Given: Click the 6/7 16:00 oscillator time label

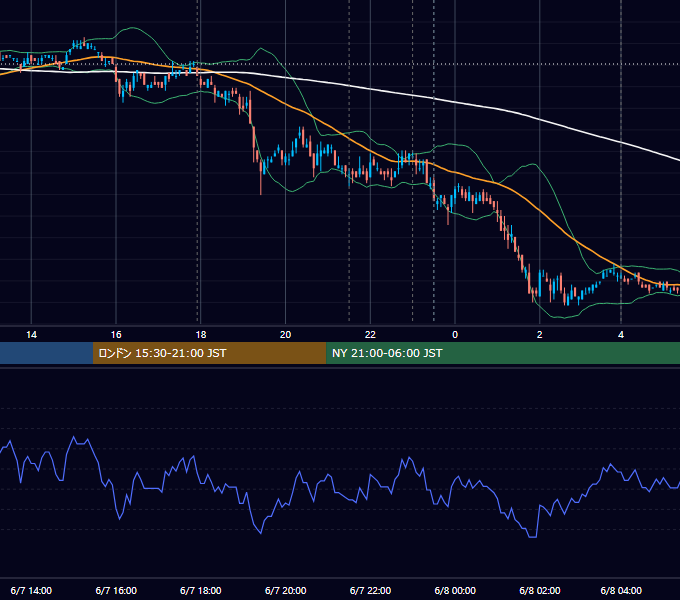Looking at the screenshot, I should [x=116, y=590].
